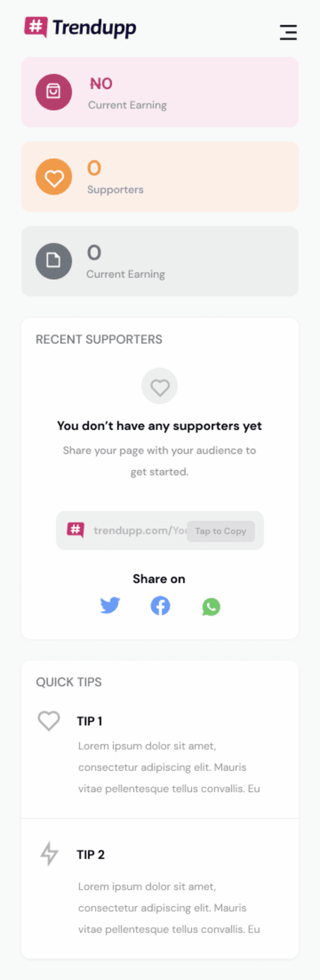Click the pink shopping bag icon
The height and width of the screenshot is (980, 320).
pyautogui.click(x=54, y=92)
